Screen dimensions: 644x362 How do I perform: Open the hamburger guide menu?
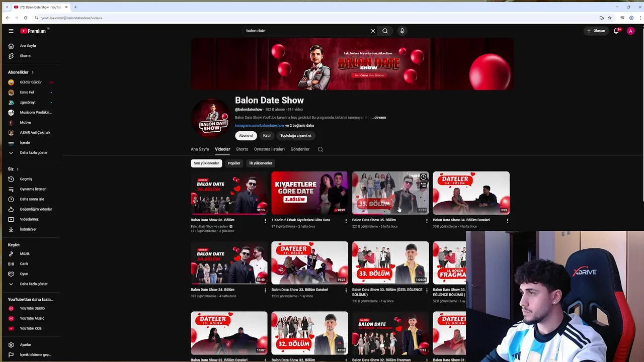click(x=11, y=31)
